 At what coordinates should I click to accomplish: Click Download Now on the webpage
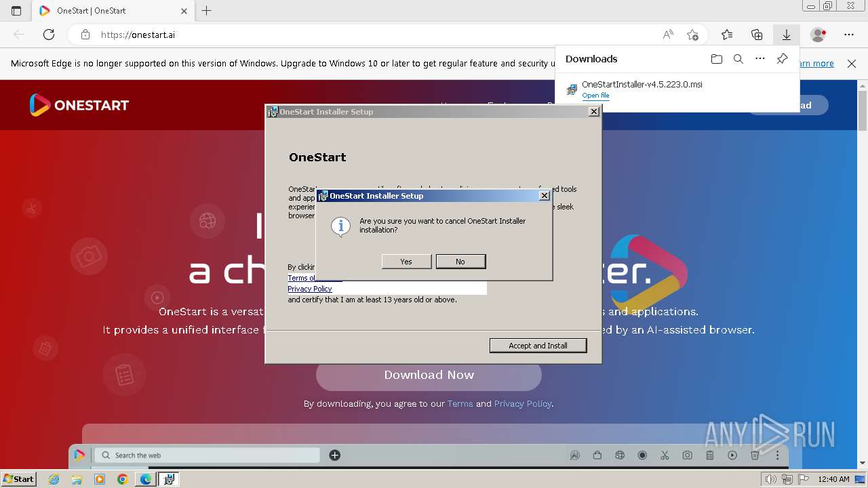click(429, 375)
